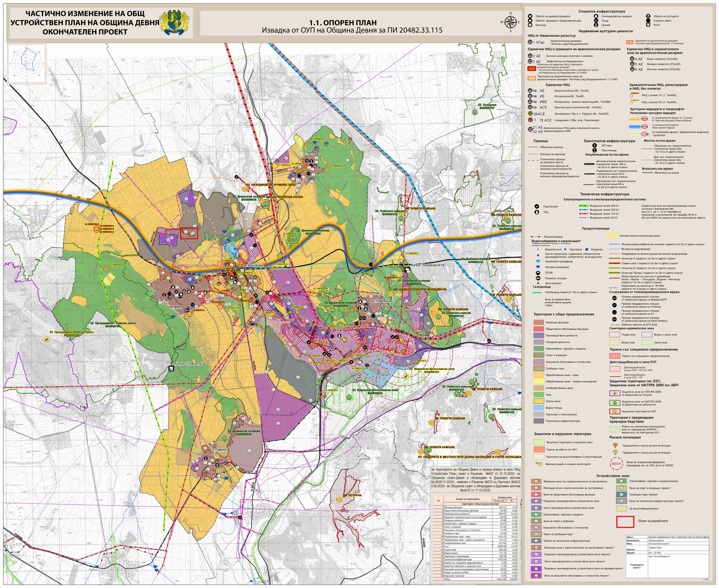Click the Подстанция lightning legend icon
The width and height of the screenshot is (719, 588).
[x=536, y=206]
